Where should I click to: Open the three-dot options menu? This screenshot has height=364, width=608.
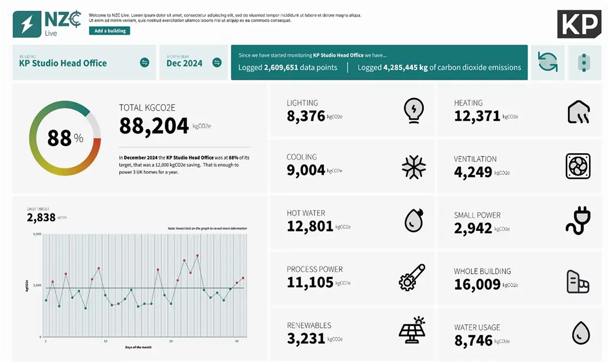click(584, 63)
